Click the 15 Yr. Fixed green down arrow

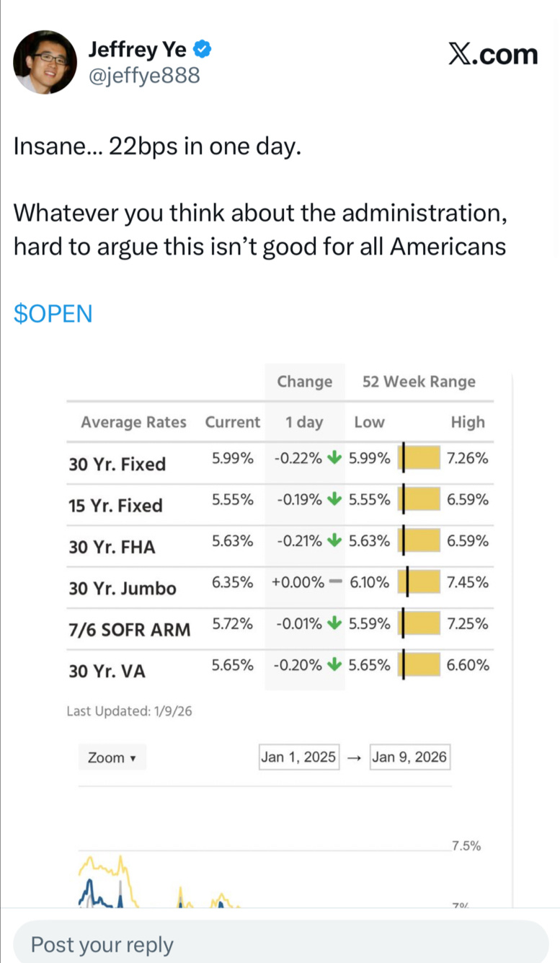coord(334,499)
